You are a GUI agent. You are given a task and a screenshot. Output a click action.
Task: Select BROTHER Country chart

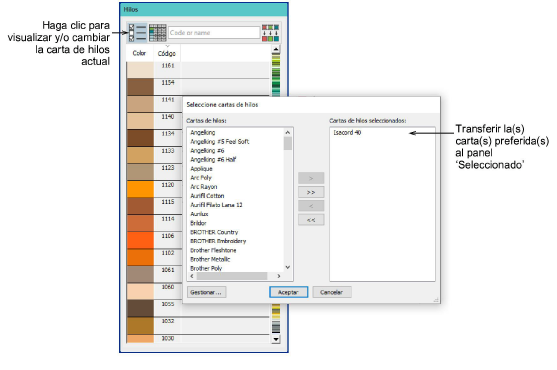(x=214, y=232)
